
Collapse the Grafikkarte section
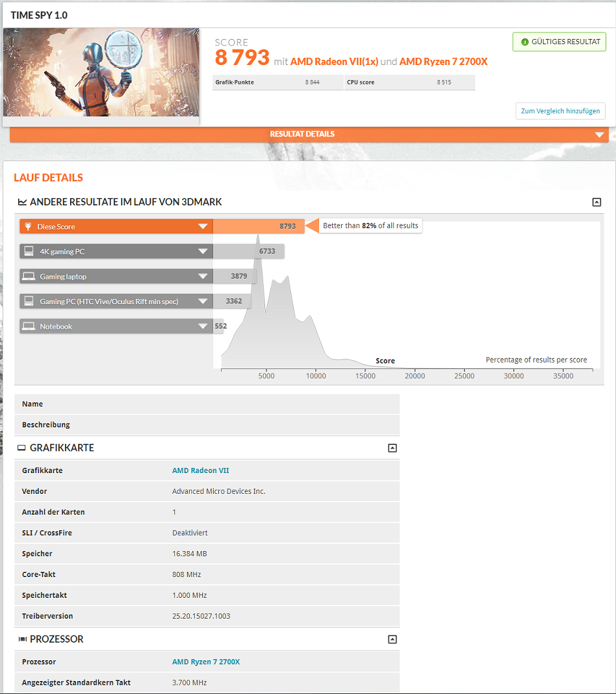click(x=392, y=448)
